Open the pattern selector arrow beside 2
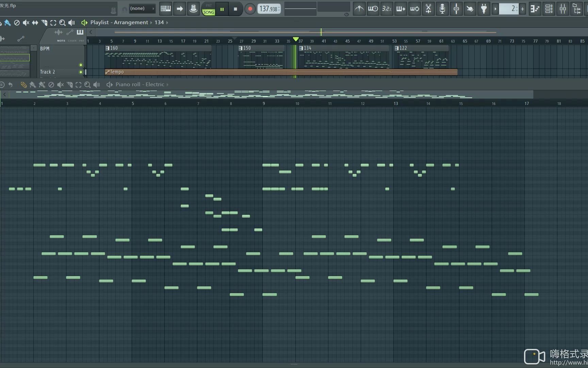 point(495,9)
